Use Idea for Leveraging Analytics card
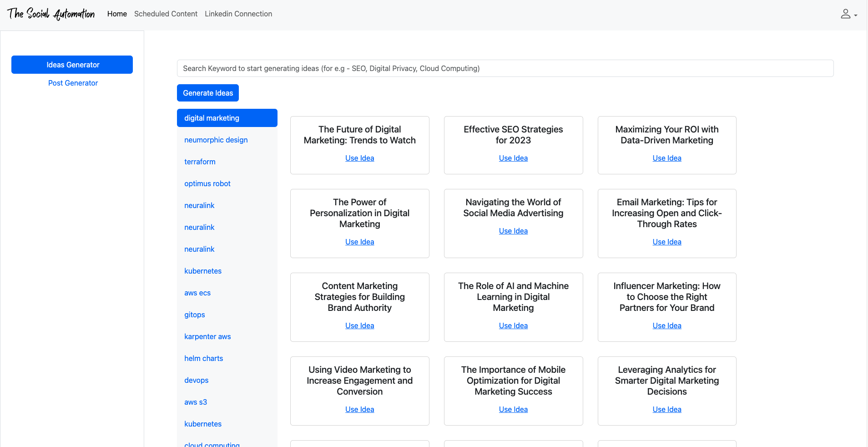The image size is (868, 447). pos(667,409)
